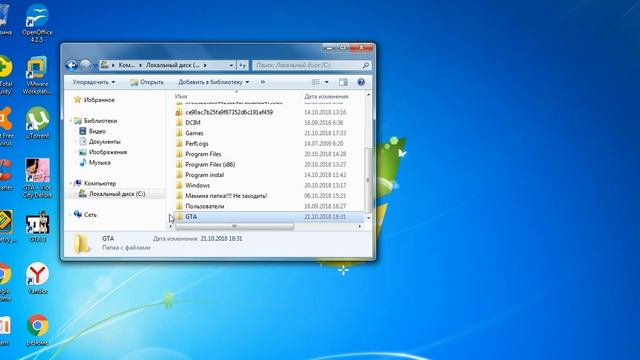Image resolution: width=640 pixels, height=360 pixels.
Task: Open the Avast Free Antivirus desktop icon
Action: (6, 127)
